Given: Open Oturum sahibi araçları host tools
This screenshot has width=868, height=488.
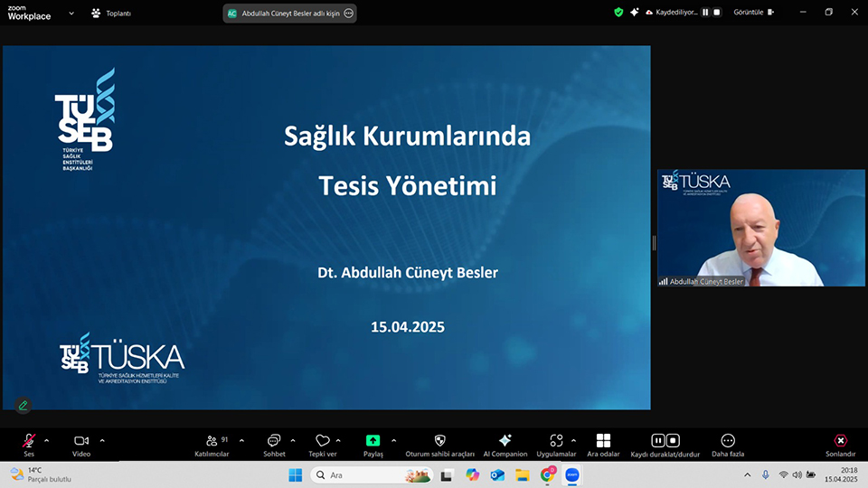Looking at the screenshot, I should (440, 441).
